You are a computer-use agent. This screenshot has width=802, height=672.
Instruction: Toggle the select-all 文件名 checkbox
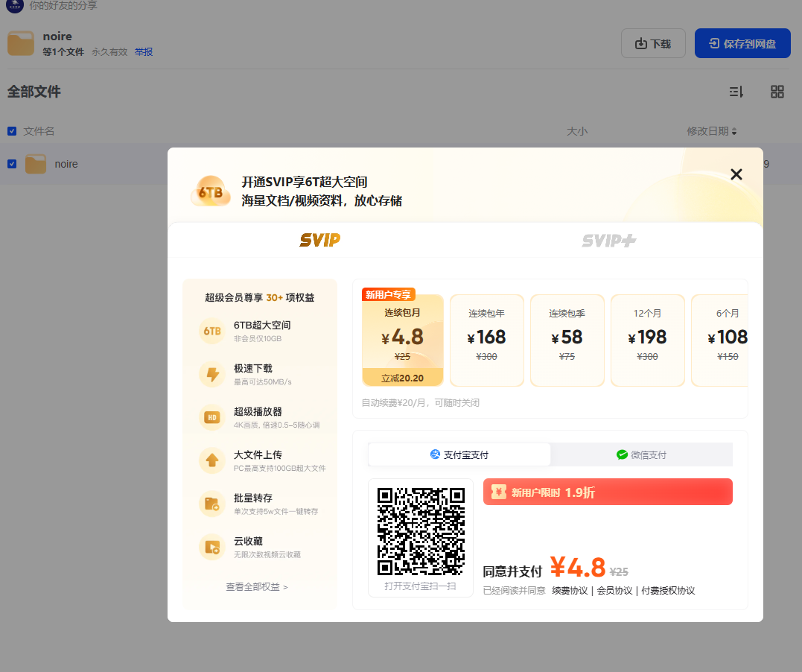[12, 131]
